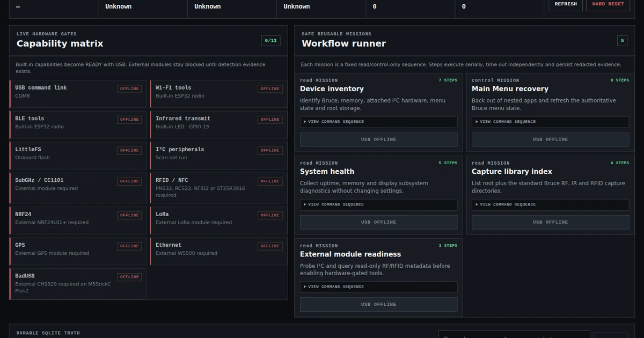Select the USB command link capability card
This screenshot has height=338, width=644.
[x=78, y=94]
